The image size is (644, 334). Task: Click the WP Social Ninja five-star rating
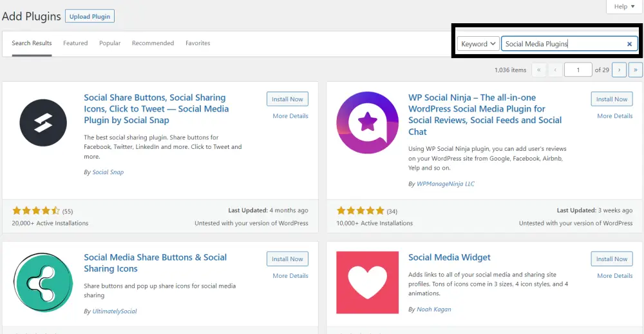coord(361,211)
